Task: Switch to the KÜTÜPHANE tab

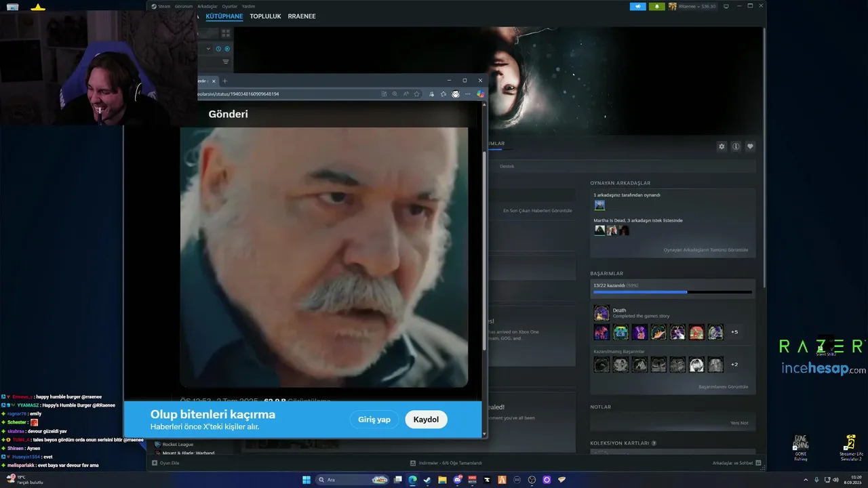Action: [x=224, y=16]
